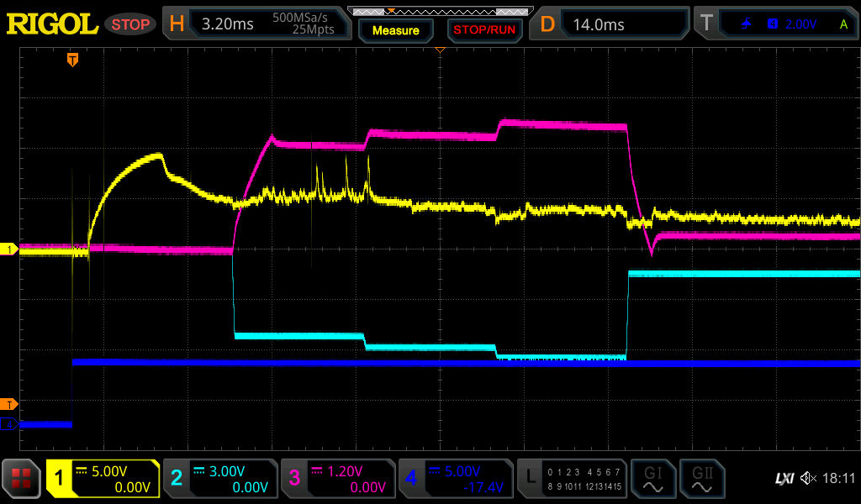Screen dimensions: 861x504
Task: Open the GII signal generator icon
Action: 702,479
